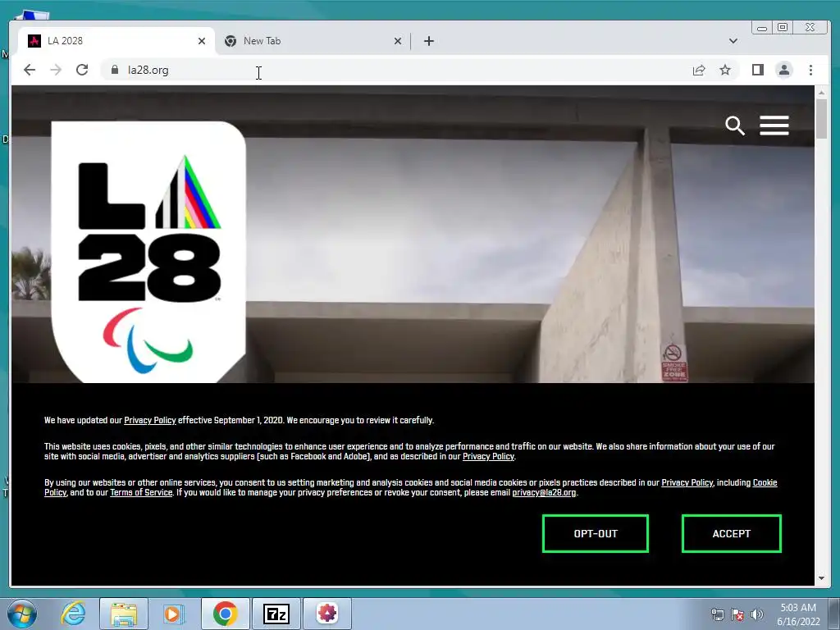Open 7-Zip from the taskbar
Viewport: 840px width, 630px height.
click(276, 614)
